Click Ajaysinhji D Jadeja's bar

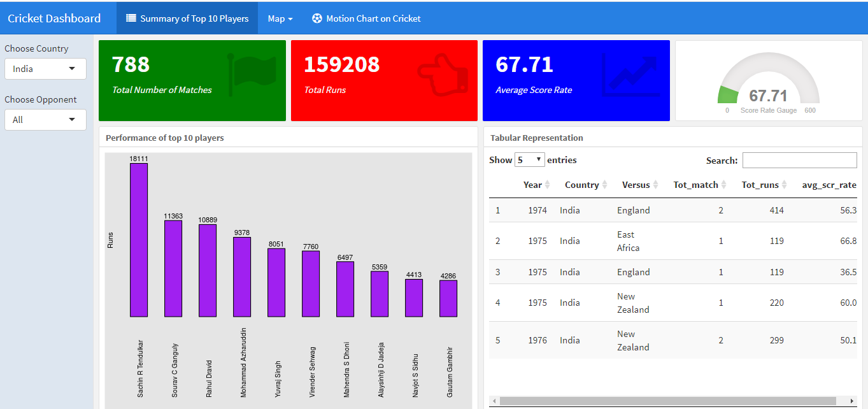tap(380, 294)
